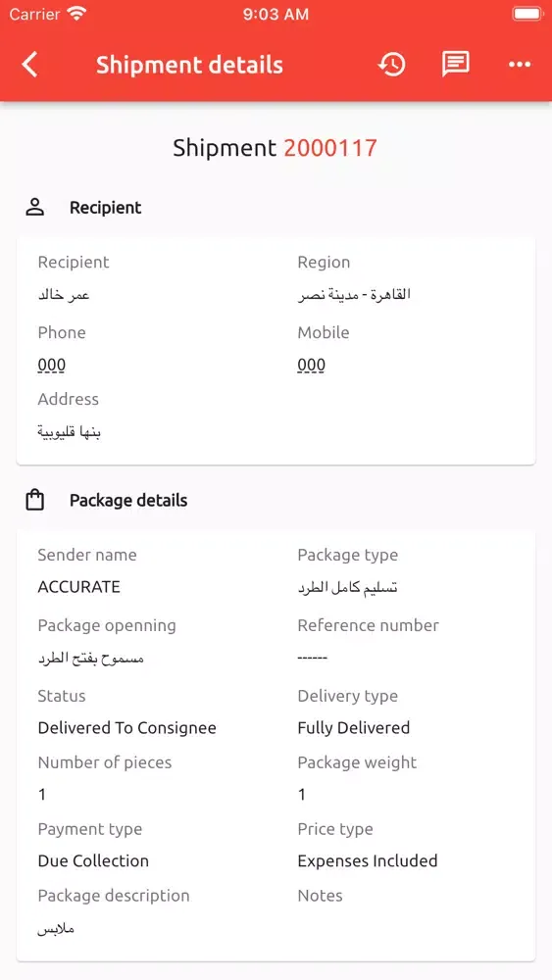Tap the Wi-Fi status icon

[76, 14]
